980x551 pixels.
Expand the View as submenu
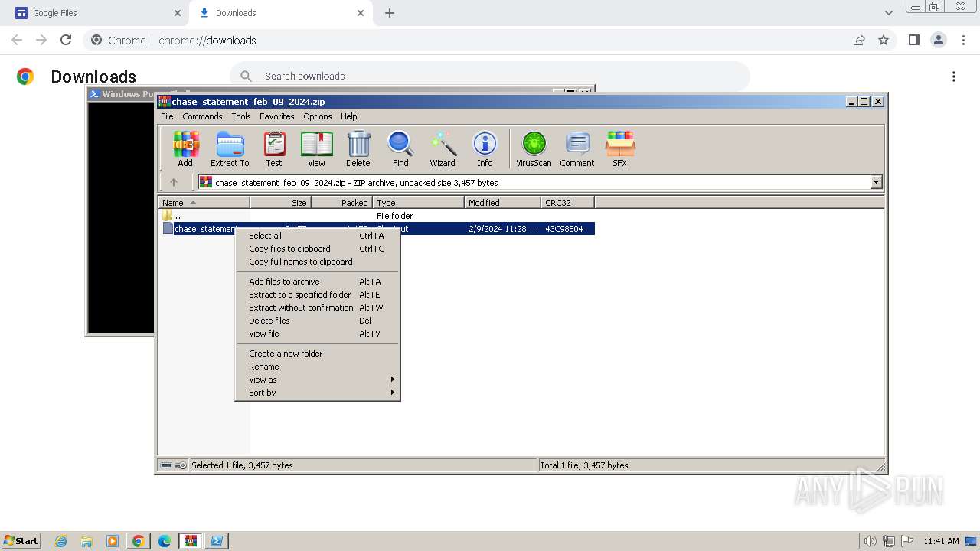317,380
